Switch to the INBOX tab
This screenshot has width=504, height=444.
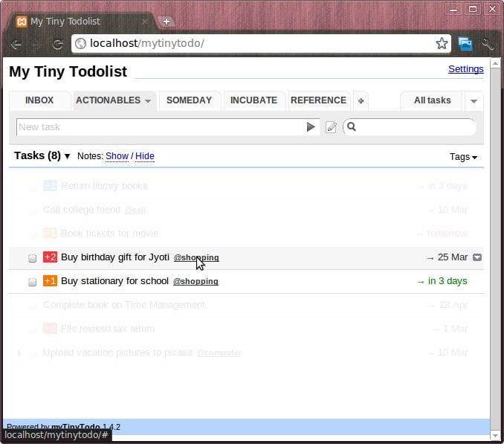coord(39,100)
